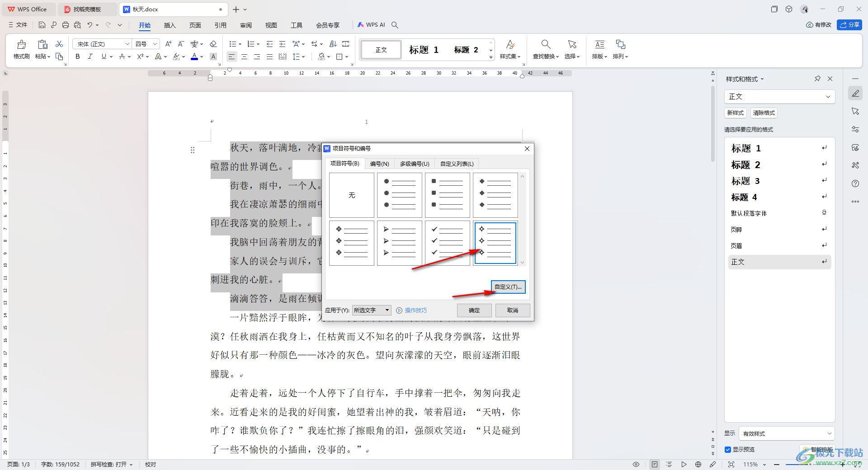Apply Italic formatting from ribbon
This screenshot has width=868, height=470.
coord(90,56)
